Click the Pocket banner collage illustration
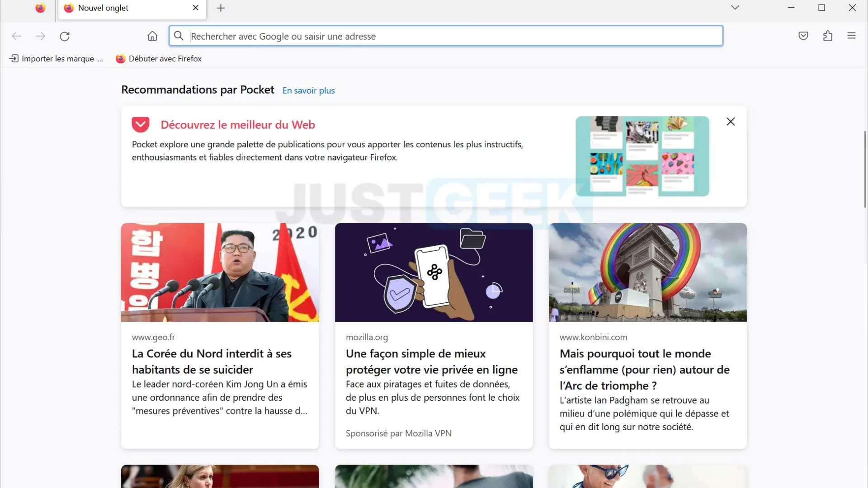868x488 pixels. (x=642, y=156)
